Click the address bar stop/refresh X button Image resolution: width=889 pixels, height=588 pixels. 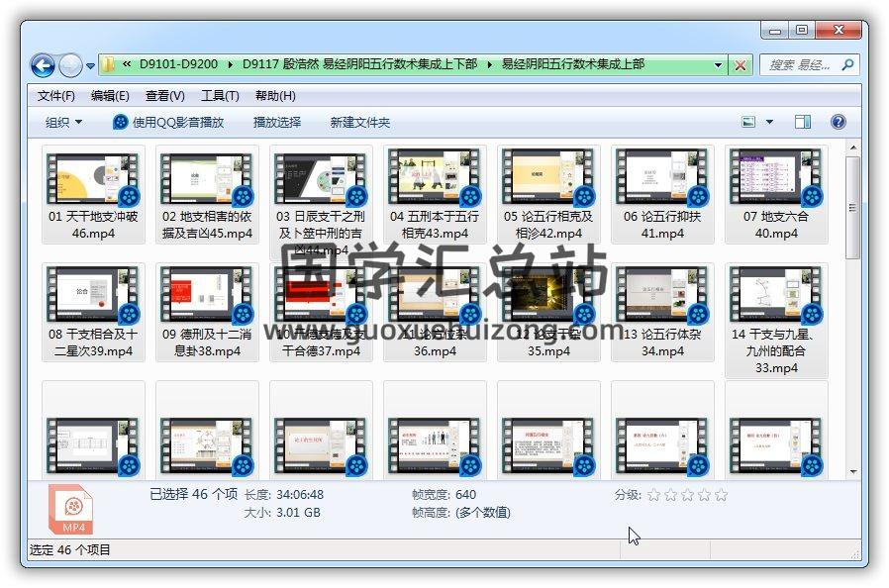[740, 65]
